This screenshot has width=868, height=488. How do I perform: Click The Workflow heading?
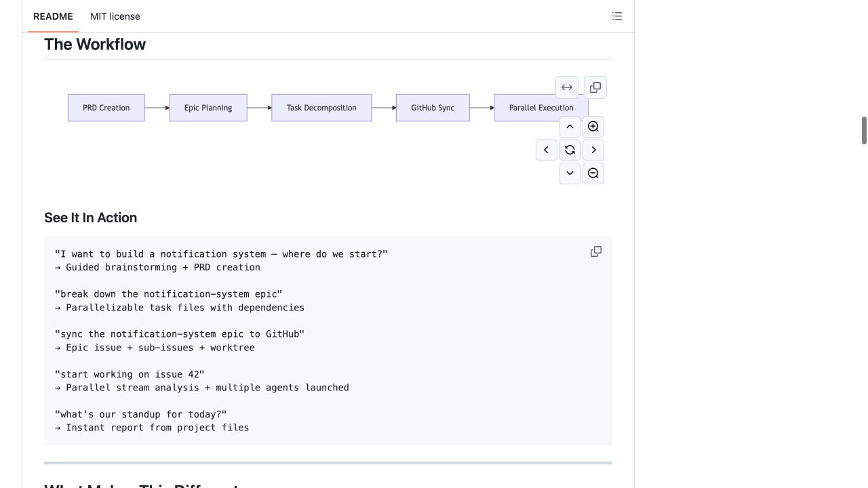pyautogui.click(x=95, y=45)
